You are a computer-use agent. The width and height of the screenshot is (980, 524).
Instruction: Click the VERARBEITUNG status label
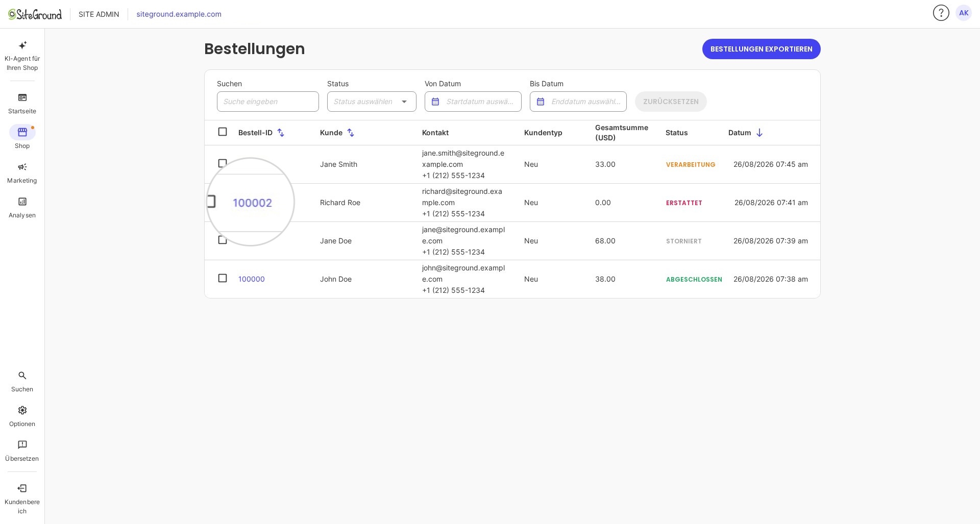691,165
